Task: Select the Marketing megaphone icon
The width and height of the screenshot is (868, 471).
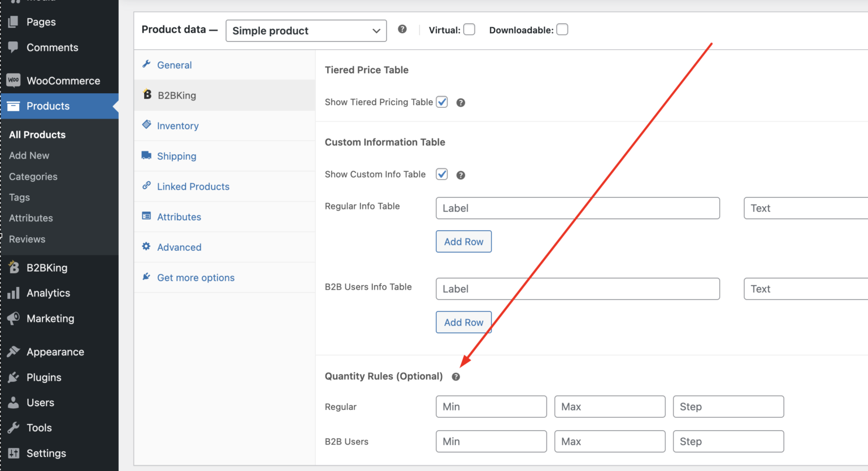Action: coord(14,318)
